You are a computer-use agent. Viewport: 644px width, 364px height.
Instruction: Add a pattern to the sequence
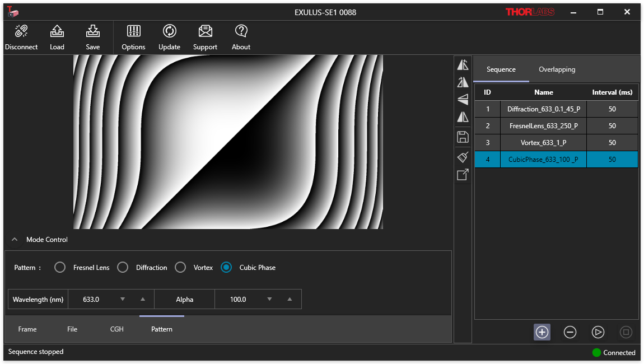coord(542,332)
